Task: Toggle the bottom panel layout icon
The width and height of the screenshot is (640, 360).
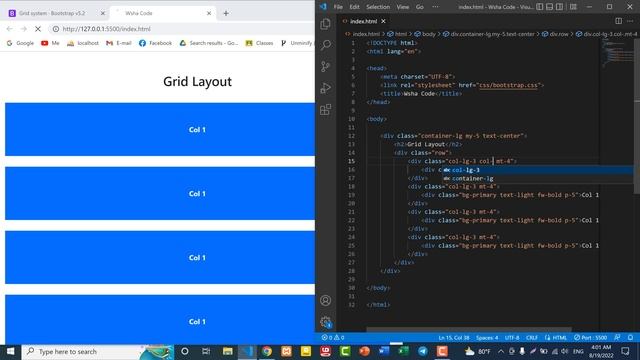Action: 549,7
